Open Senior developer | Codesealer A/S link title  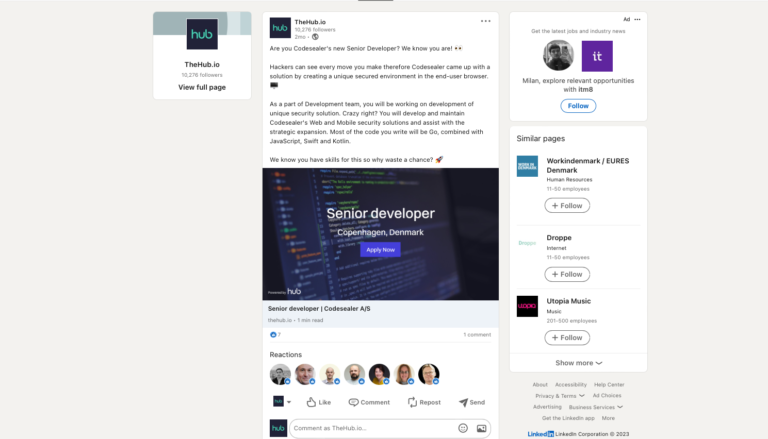[319, 309]
